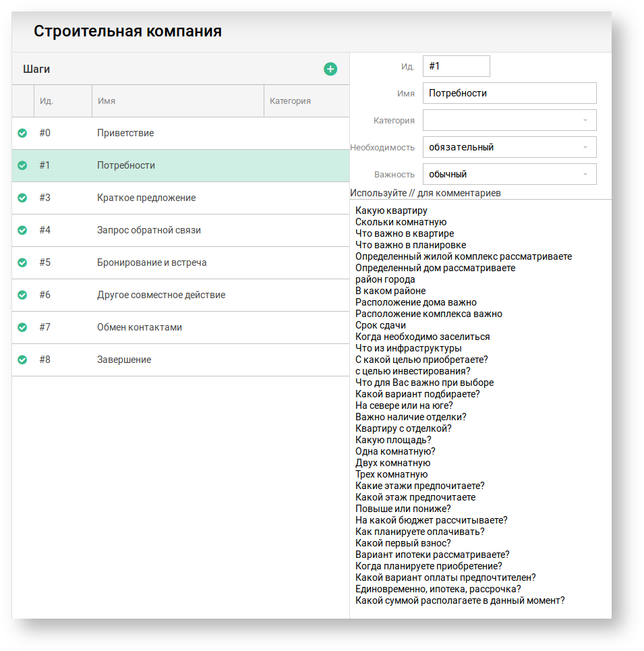Click the line Когда необходимо заселиться
Image resolution: width=644 pixels, height=651 pixels.
(x=422, y=337)
